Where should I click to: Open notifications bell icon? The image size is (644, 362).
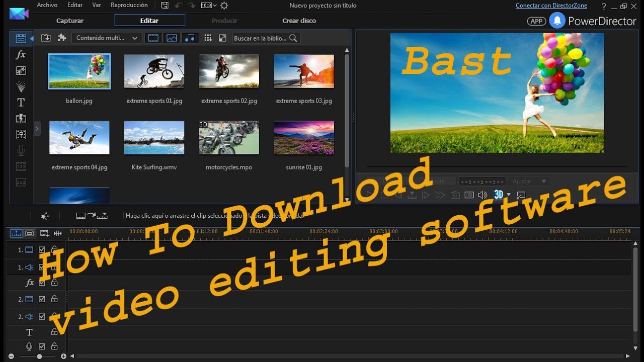pyautogui.click(x=557, y=21)
